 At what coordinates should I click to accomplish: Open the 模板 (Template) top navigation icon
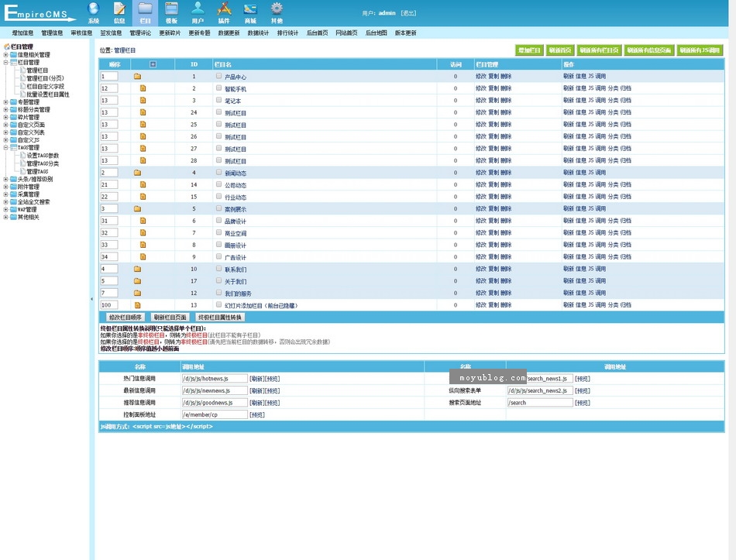coord(171,12)
